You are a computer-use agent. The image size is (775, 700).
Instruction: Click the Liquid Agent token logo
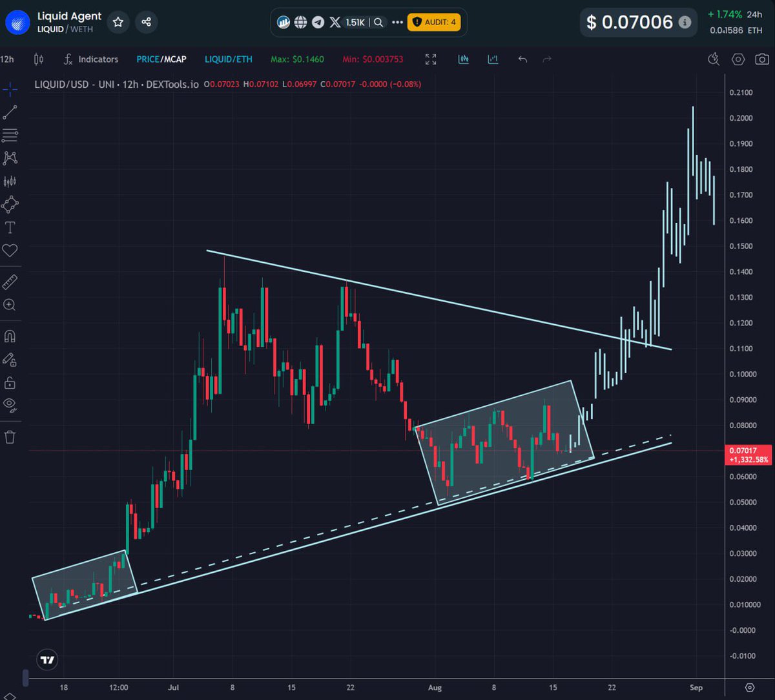[x=17, y=22]
